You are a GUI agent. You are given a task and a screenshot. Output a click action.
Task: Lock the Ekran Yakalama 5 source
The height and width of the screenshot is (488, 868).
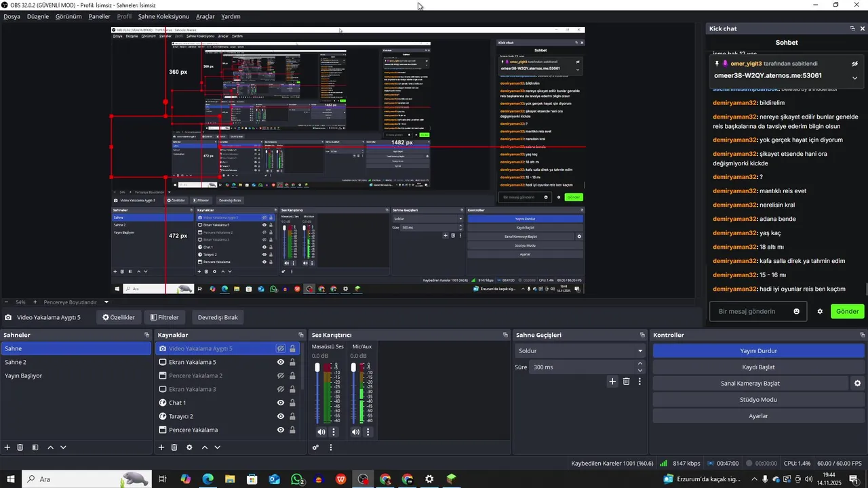292,362
